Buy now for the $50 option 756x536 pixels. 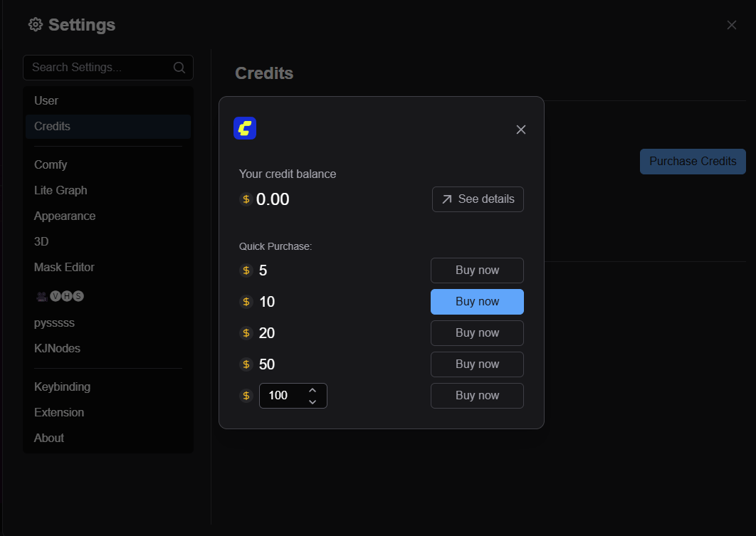[x=477, y=364]
